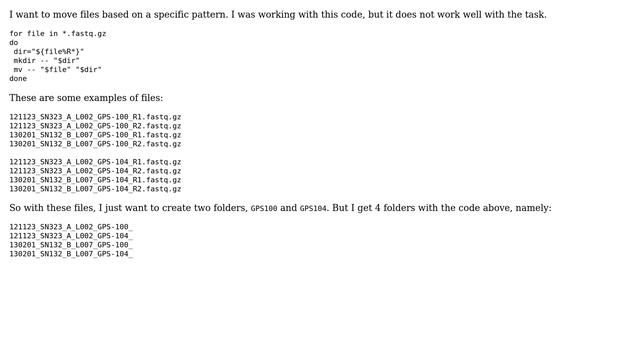Click folder name 121123_SN323_A_L002_GPS-104_
This screenshot has height=360, width=640.
click(71, 236)
